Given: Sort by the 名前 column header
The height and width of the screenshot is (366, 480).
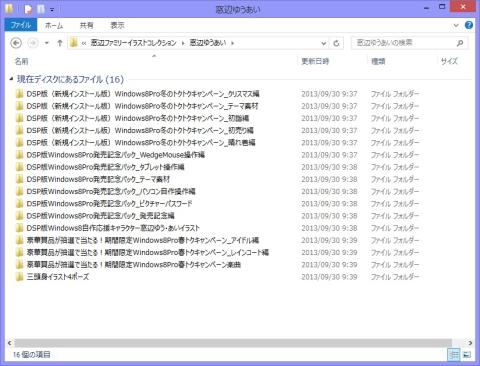Looking at the screenshot, I should pyautogui.click(x=21, y=61).
